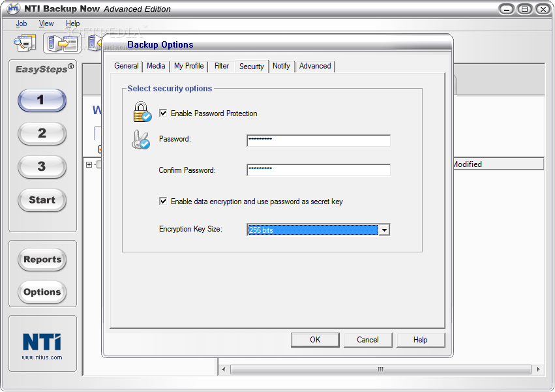
Task: Open the Encryption Key Size dropdown arrow
Action: click(x=384, y=230)
